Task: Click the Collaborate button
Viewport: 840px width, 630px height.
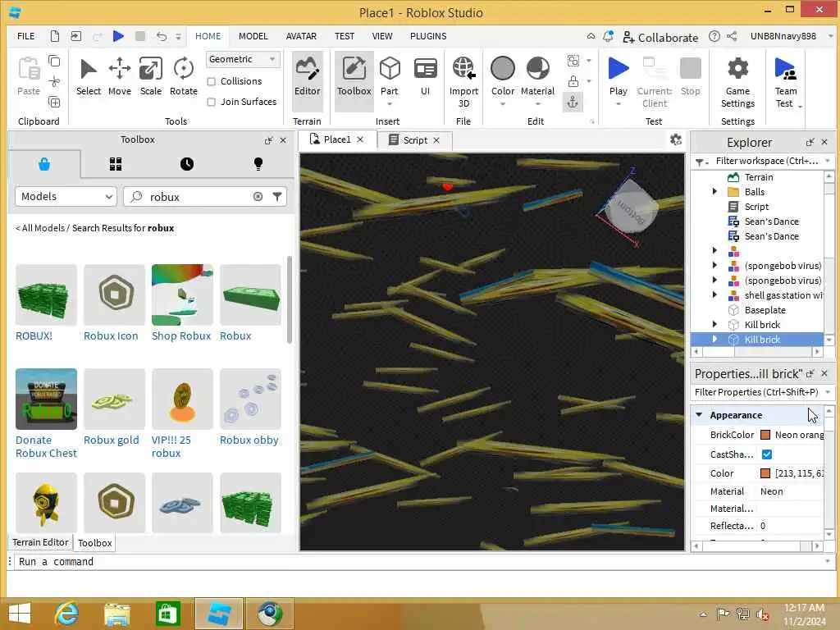Action: coord(660,37)
